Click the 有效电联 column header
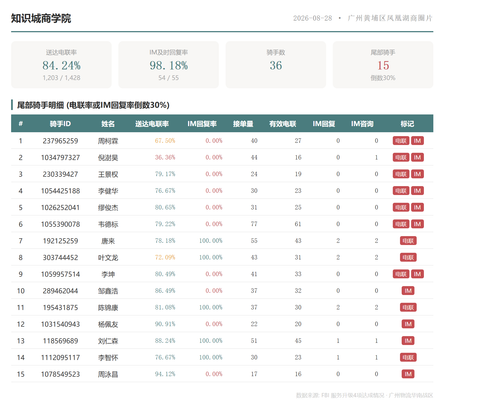This screenshot has height=410, width=500. click(x=283, y=124)
